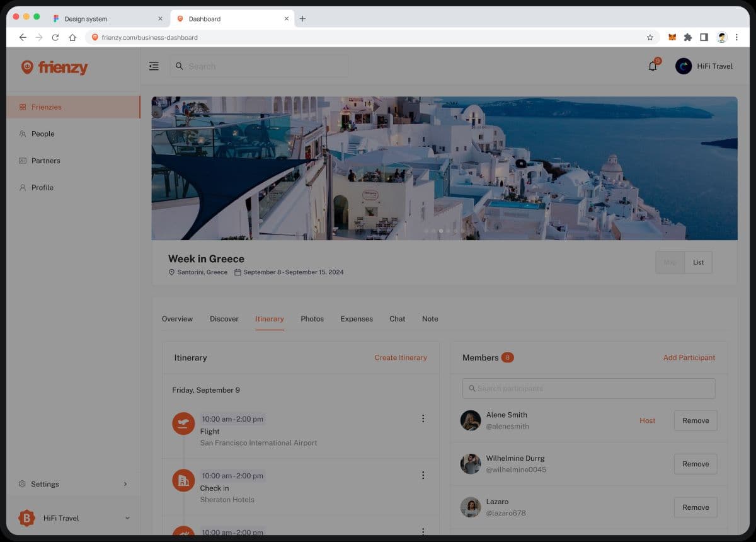Click Lazaro's avatar
The width and height of the screenshot is (756, 542).
[x=471, y=507]
